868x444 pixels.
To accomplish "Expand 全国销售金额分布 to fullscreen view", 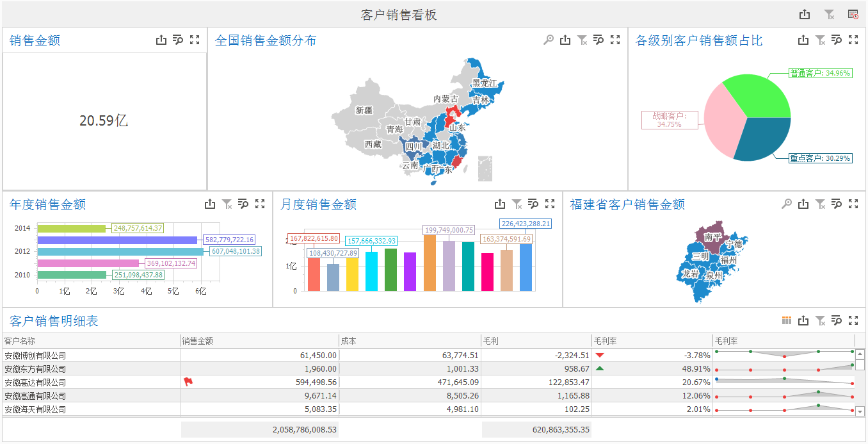I will [615, 40].
